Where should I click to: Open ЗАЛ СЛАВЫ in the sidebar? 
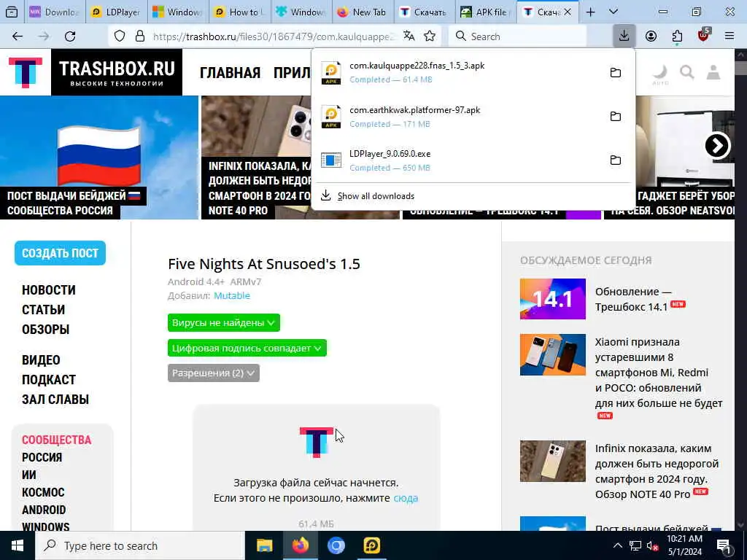pos(55,399)
